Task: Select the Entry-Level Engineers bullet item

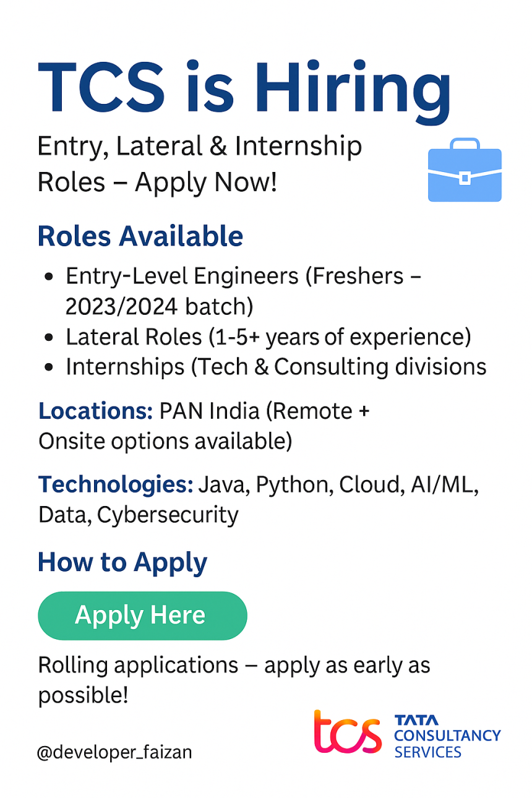Action: pyautogui.click(x=234, y=290)
